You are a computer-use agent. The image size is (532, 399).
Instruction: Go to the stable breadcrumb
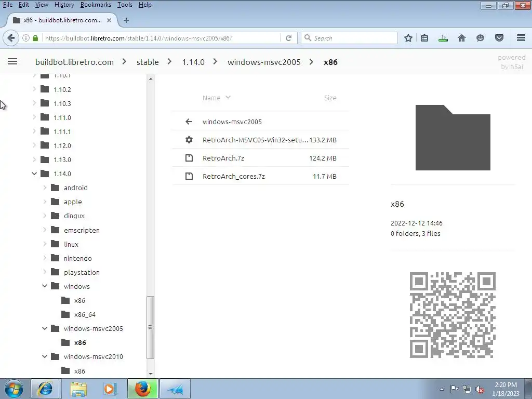tap(148, 62)
